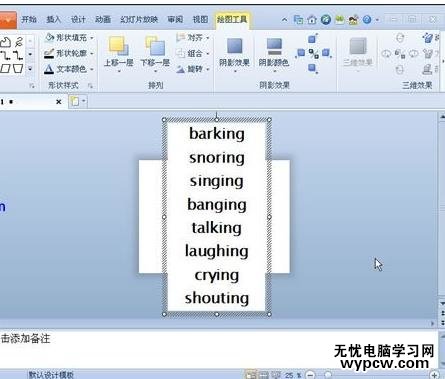Open 文本颜色 dropdown arrow
The width and height of the screenshot is (445, 379).
click(x=91, y=69)
